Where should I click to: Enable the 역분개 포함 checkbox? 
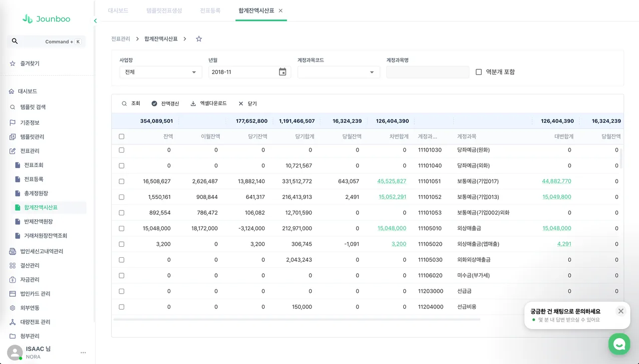point(479,72)
